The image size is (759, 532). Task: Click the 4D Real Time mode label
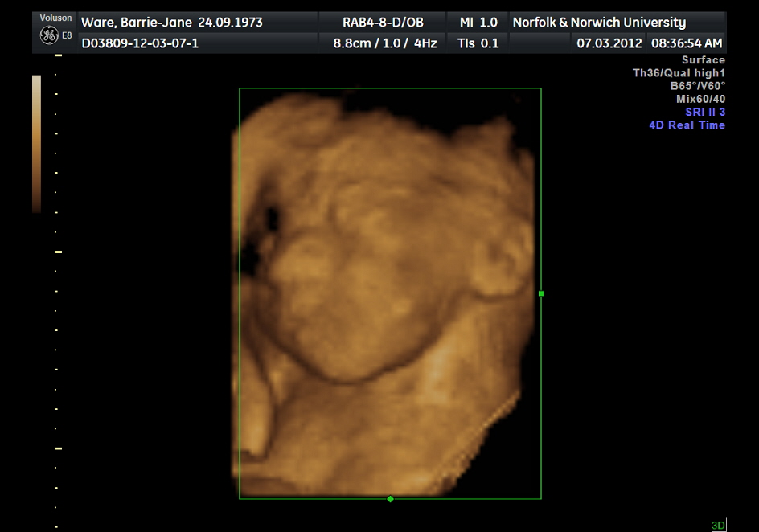[x=687, y=125]
